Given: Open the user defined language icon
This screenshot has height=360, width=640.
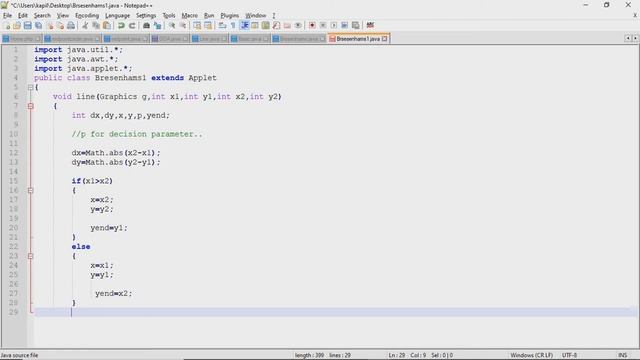Looking at the screenshot, I should [x=255, y=25].
